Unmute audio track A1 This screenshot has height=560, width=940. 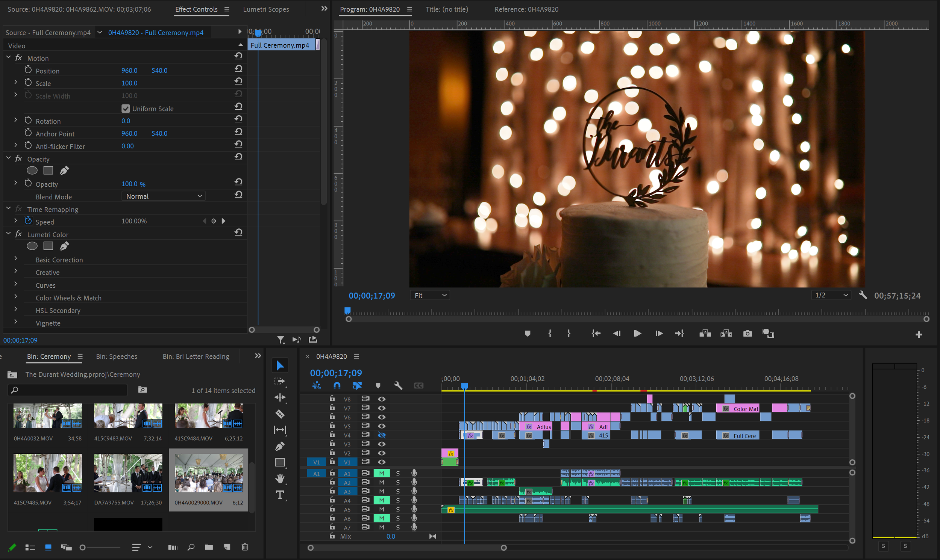381,473
